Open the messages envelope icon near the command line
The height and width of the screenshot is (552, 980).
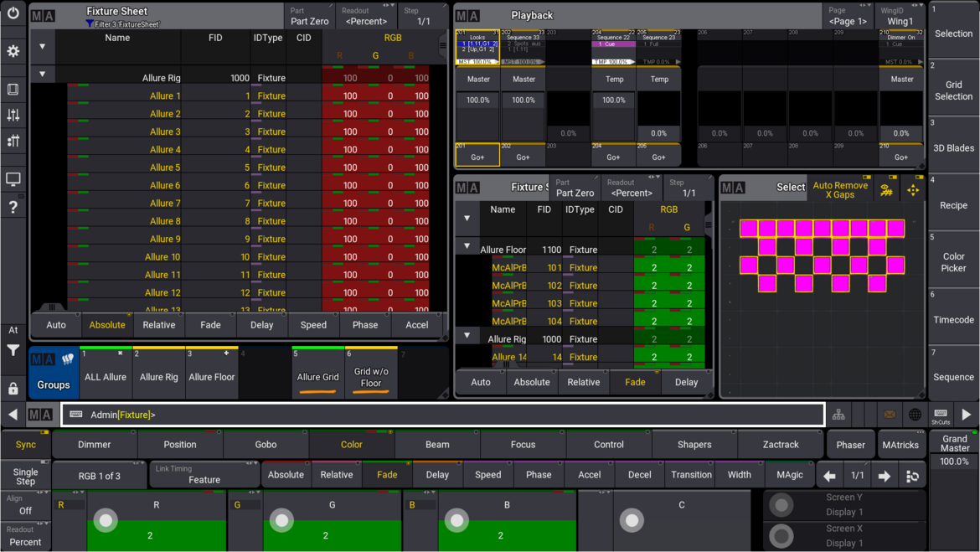[890, 414]
